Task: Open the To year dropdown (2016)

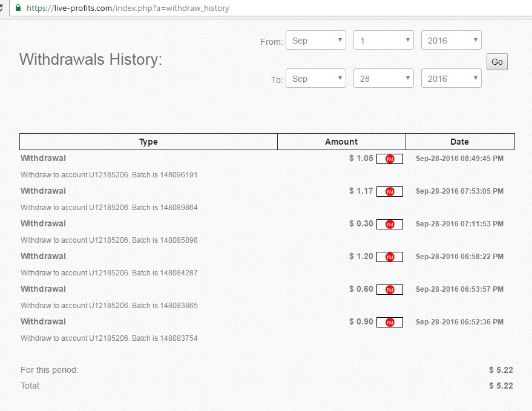Action: pyautogui.click(x=452, y=78)
